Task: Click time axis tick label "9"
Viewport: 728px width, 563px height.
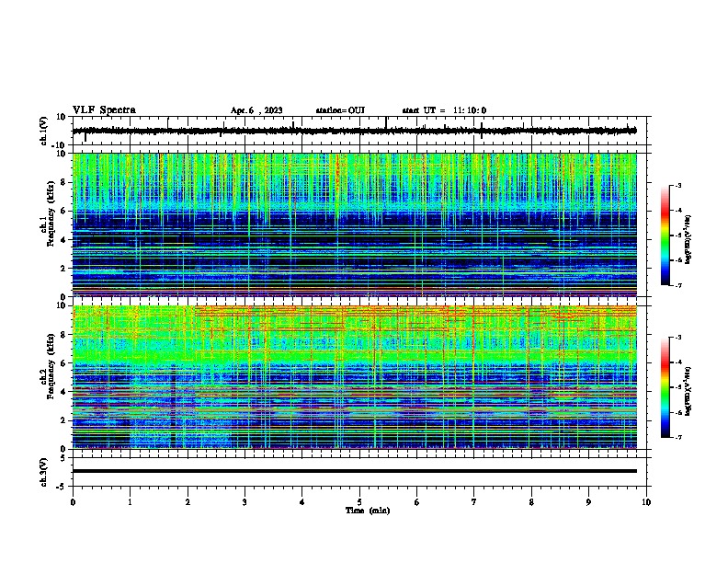Action: (588, 502)
